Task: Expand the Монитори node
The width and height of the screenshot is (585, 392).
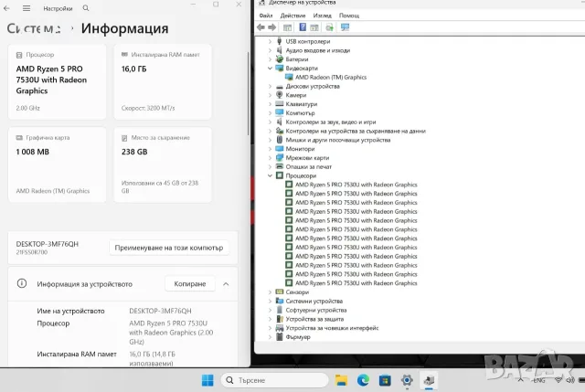Action: point(270,149)
